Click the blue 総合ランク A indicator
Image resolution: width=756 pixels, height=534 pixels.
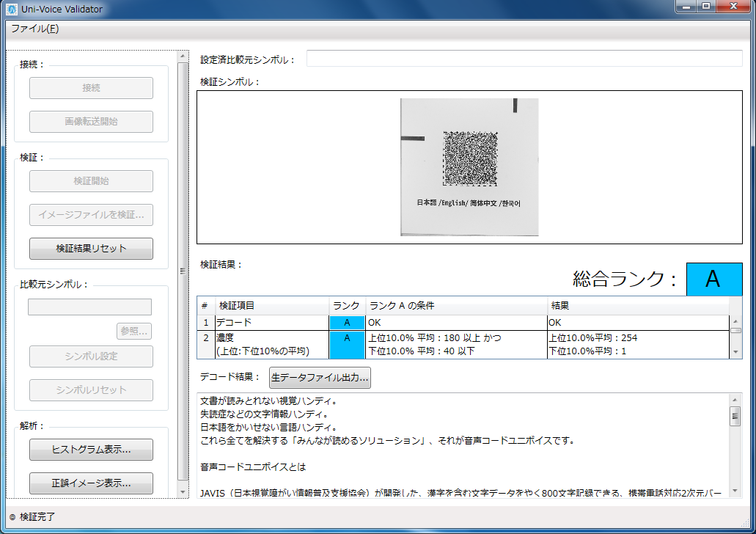pyautogui.click(x=714, y=279)
